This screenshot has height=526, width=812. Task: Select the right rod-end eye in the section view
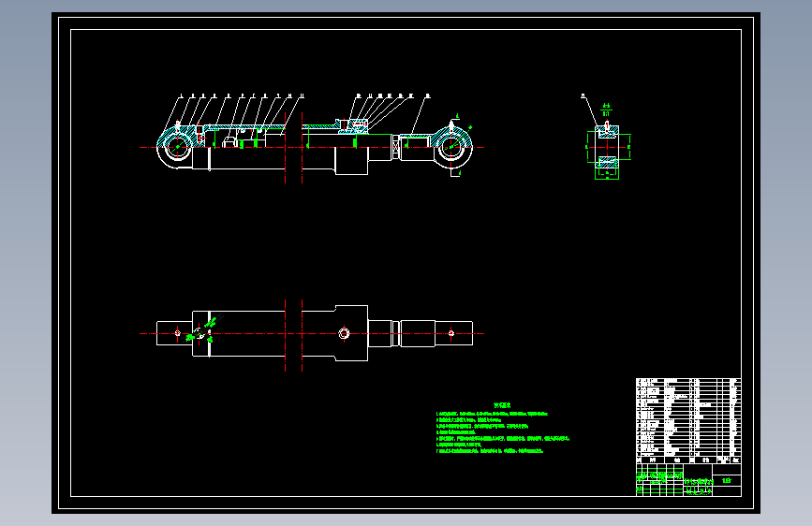click(x=451, y=147)
